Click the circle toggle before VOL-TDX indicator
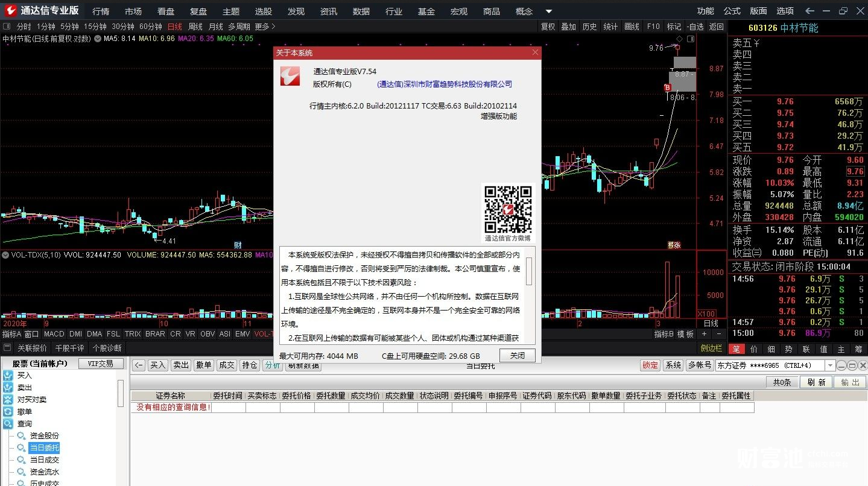This screenshot has width=868, height=486. pos(5,255)
